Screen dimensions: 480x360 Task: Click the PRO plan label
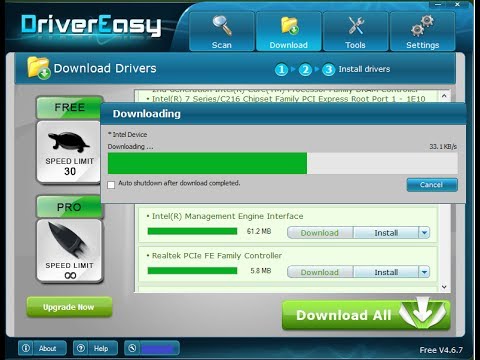69,207
